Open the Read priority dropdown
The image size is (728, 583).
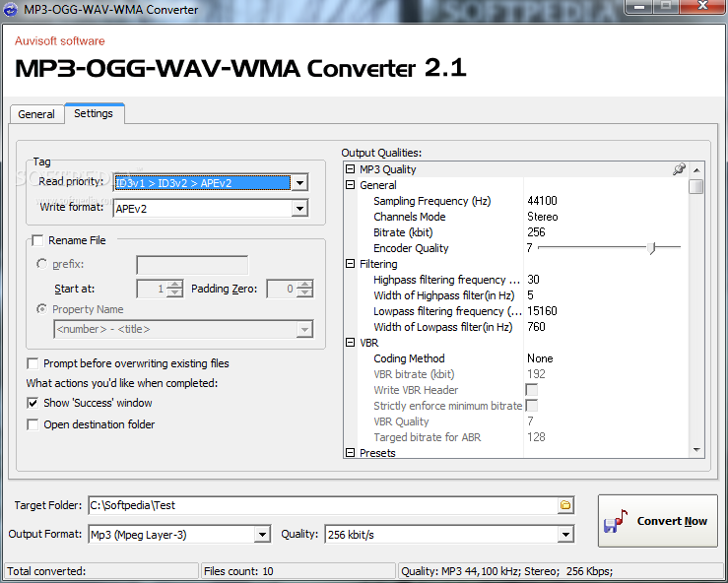(299, 183)
